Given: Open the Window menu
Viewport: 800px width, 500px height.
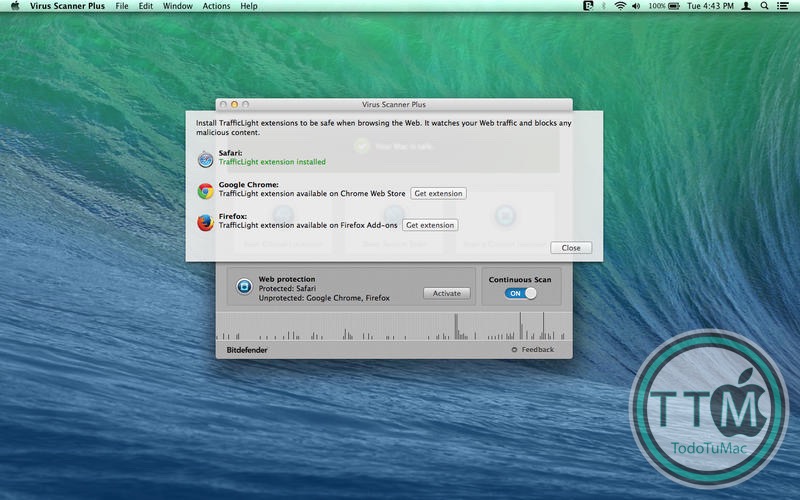Looking at the screenshot, I should (178, 6).
